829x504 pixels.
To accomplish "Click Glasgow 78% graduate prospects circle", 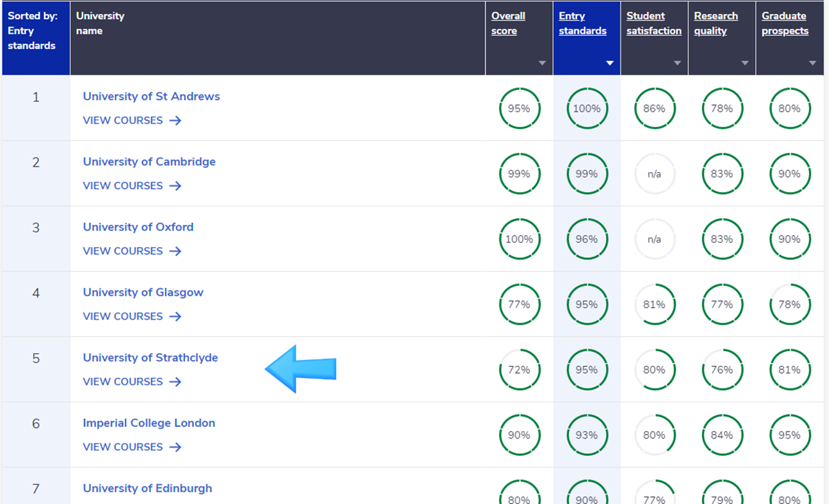I will 790,305.
